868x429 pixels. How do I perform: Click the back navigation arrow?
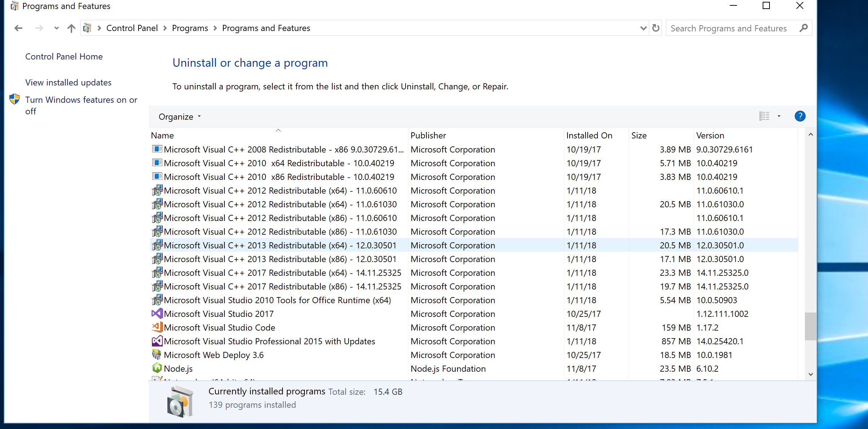tap(18, 28)
